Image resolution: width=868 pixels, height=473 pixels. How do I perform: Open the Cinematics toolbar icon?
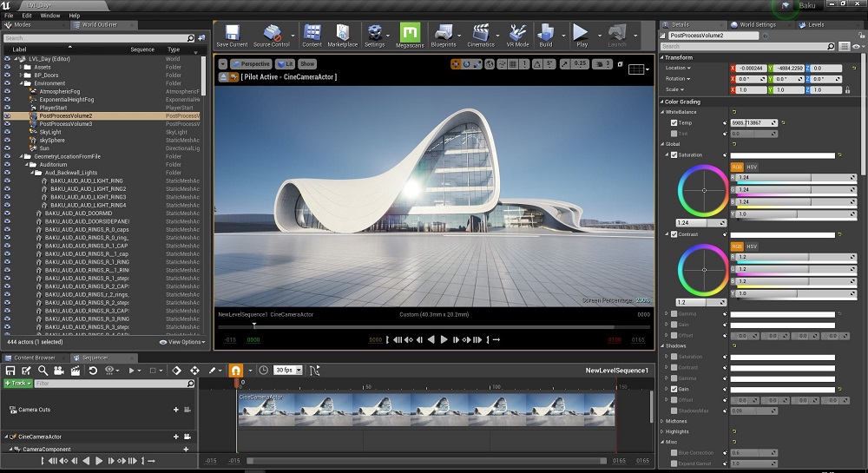(x=481, y=36)
